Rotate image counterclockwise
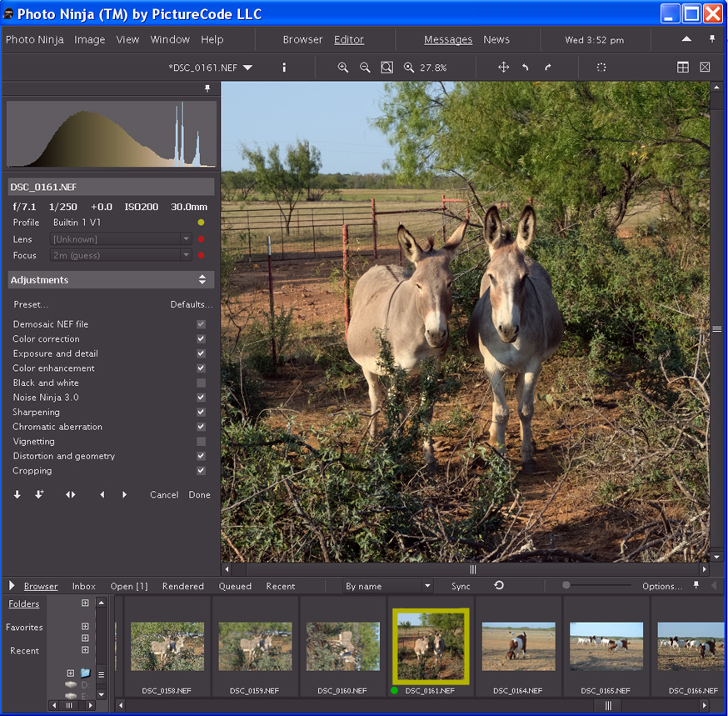Screen dimensions: 728x716 click(x=525, y=68)
